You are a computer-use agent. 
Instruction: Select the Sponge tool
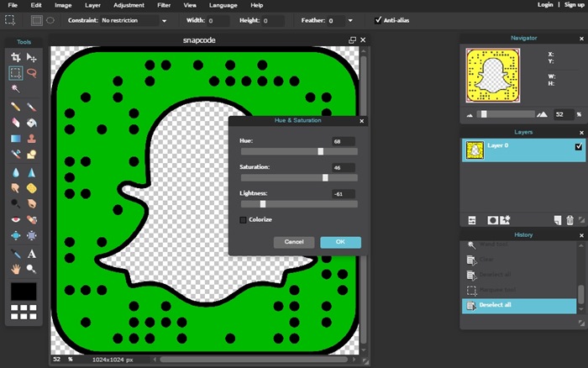pyautogui.click(x=32, y=188)
